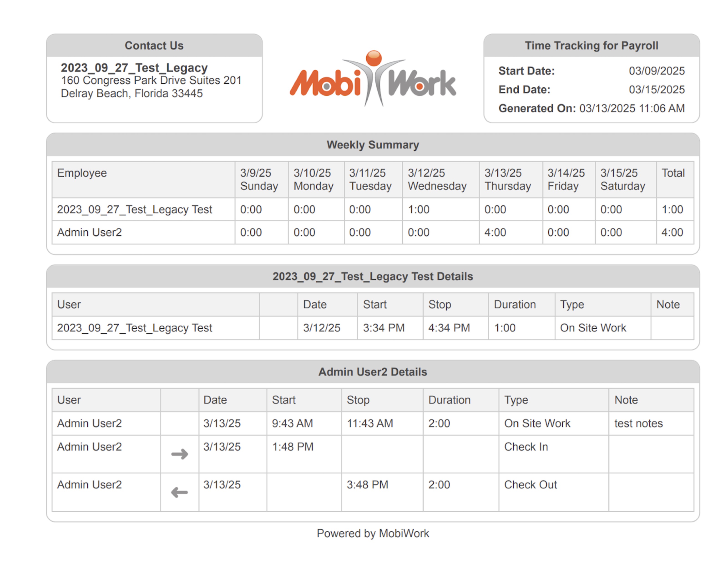The height and width of the screenshot is (564, 728).
Task: Click the 03/09/2025 start date value
Action: click(656, 71)
